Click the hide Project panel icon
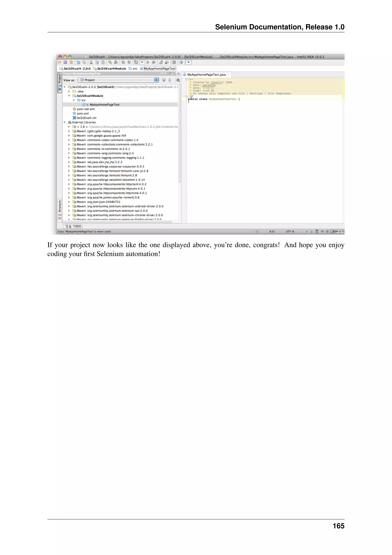Viewport: 392px width, 555px height. pyautogui.click(x=173, y=74)
